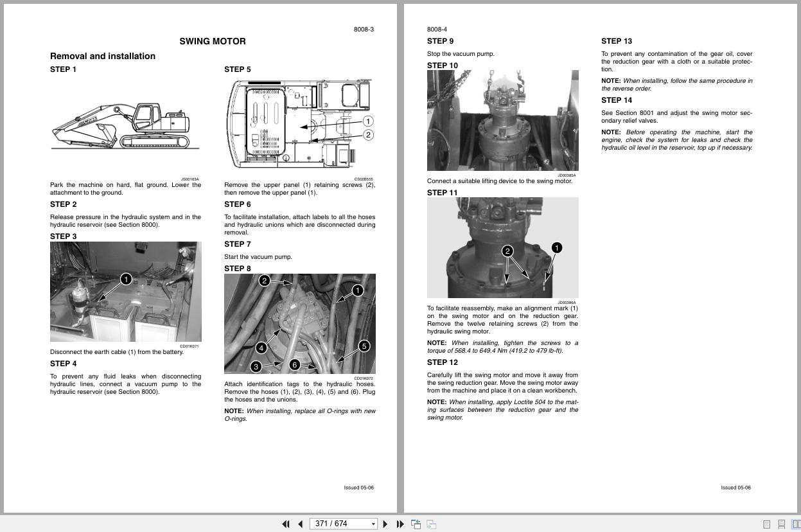This screenshot has width=801, height=532.
Task: Click the STEP 9 heading
Action: click(441, 41)
